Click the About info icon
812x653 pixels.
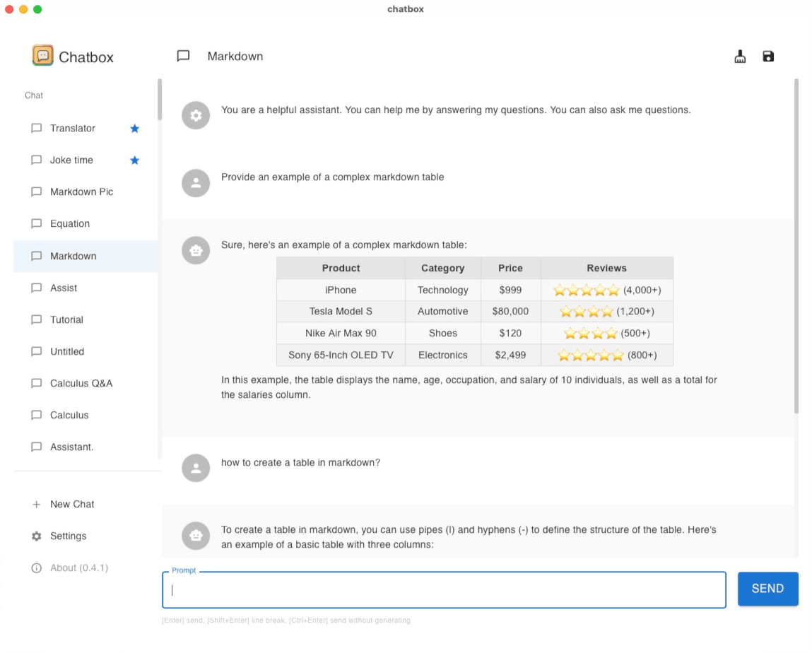(x=36, y=567)
